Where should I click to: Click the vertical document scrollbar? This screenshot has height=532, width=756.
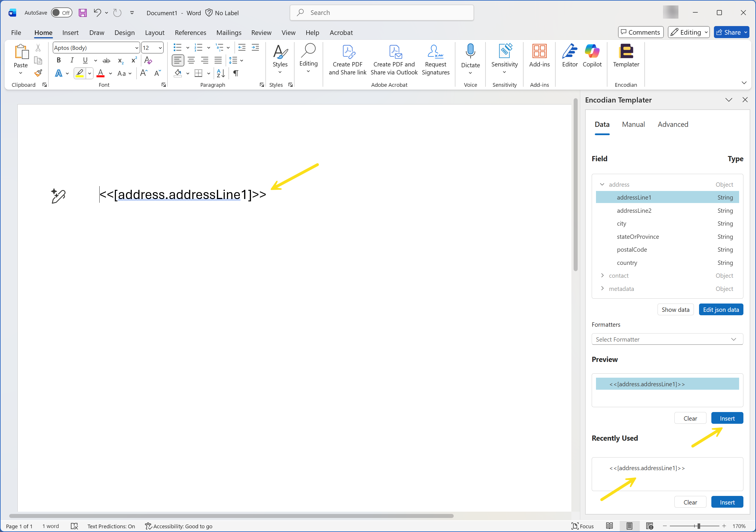point(576,184)
